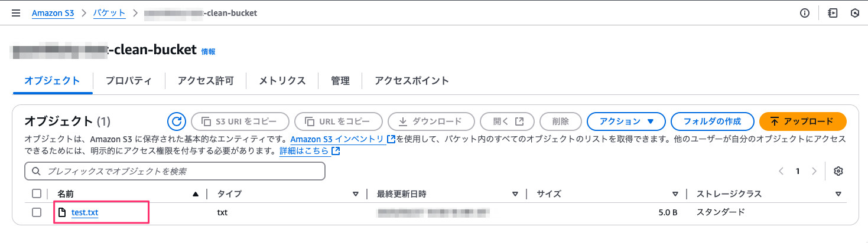Click フォルダの作成 button
868x243 pixels.
[712, 121]
